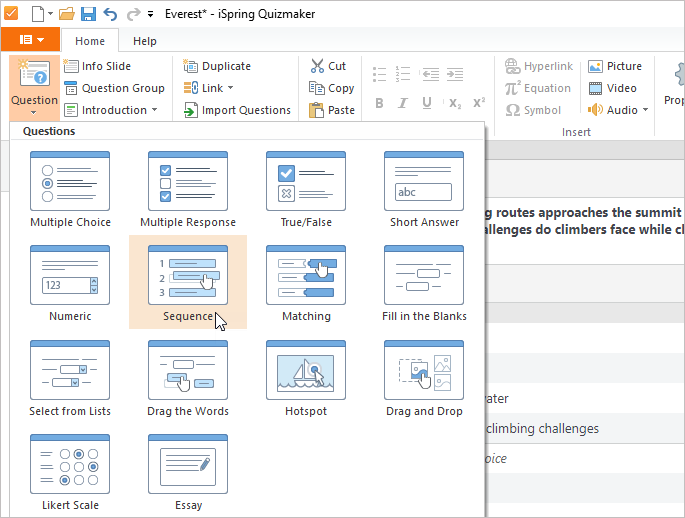Open the Quick Access Toolbar customize arrow
The height and width of the screenshot is (518, 685).
click(150, 14)
